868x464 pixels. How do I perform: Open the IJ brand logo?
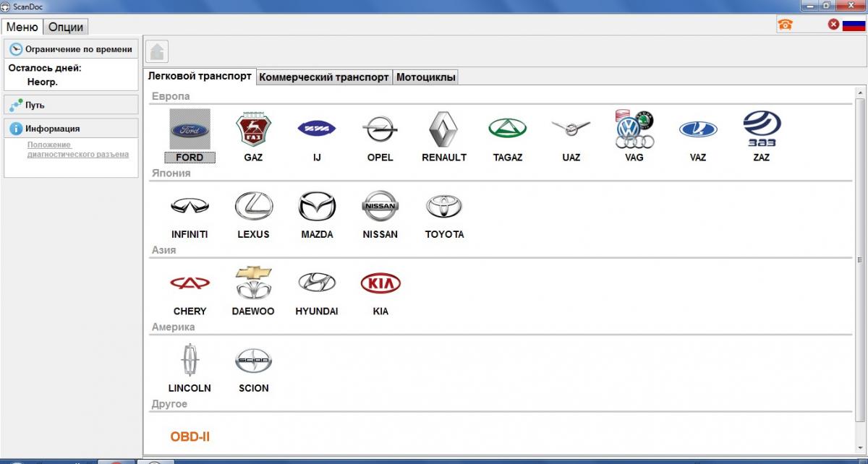317,129
